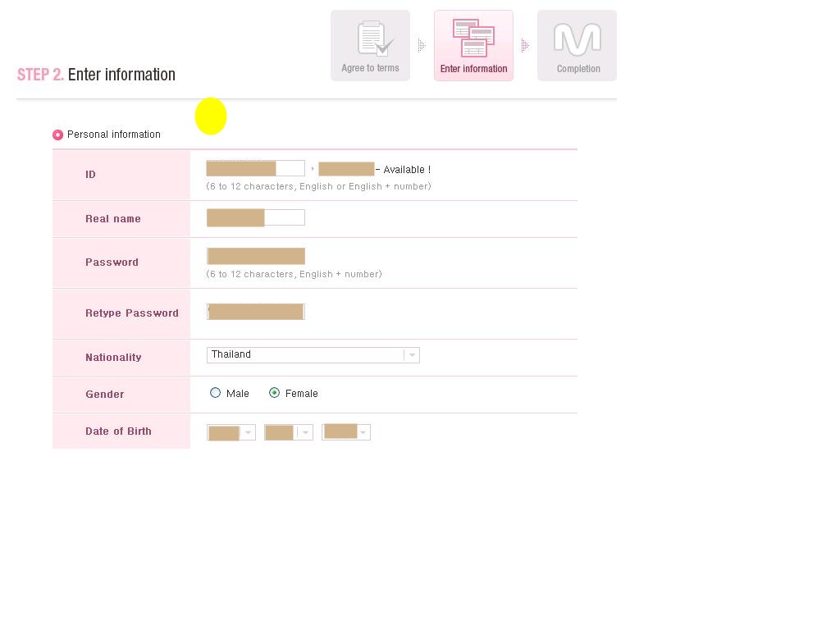
Task: Click the Enter information forms icon
Action: click(x=473, y=38)
